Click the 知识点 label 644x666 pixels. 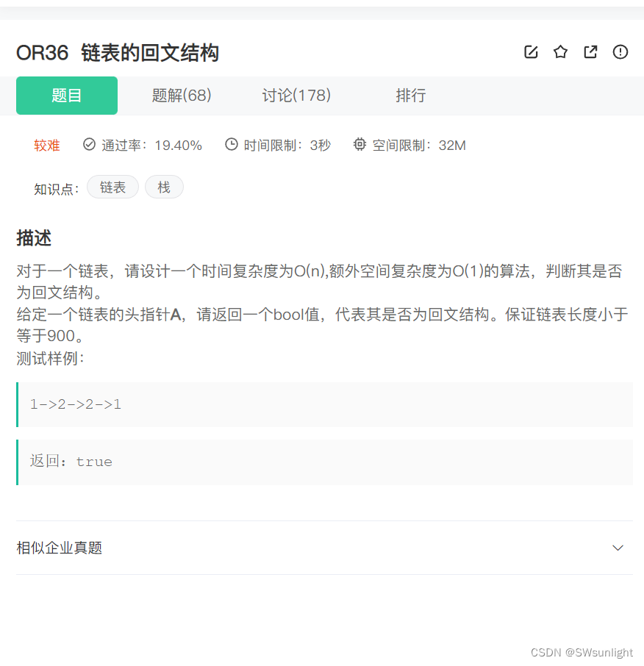[56, 189]
